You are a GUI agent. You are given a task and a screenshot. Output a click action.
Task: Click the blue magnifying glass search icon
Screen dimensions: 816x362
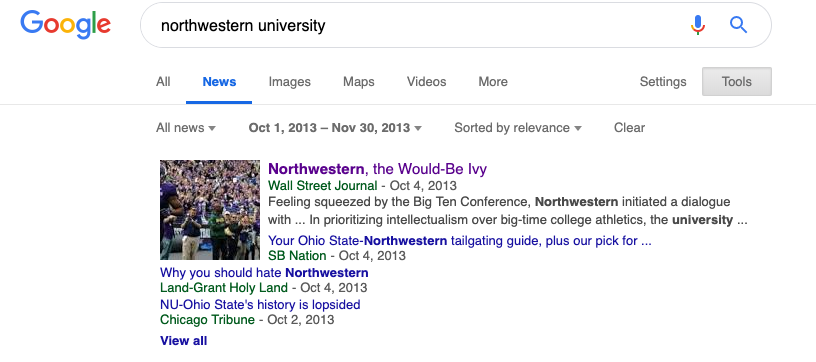pos(738,24)
